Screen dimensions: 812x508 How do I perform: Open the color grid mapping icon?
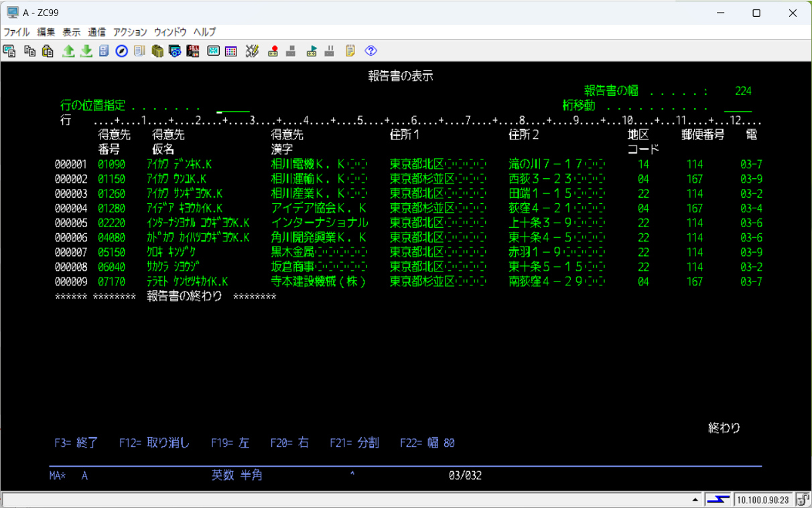coord(231,51)
